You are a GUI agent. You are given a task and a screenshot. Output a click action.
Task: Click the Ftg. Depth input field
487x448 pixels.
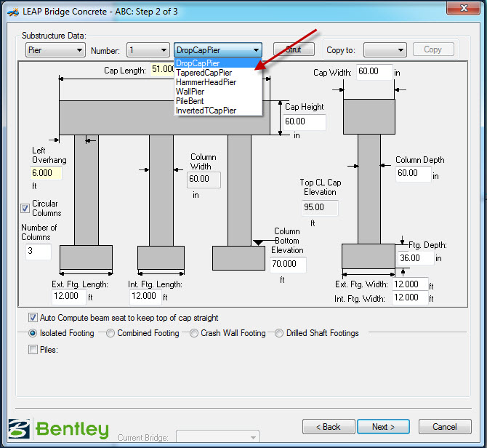point(416,258)
